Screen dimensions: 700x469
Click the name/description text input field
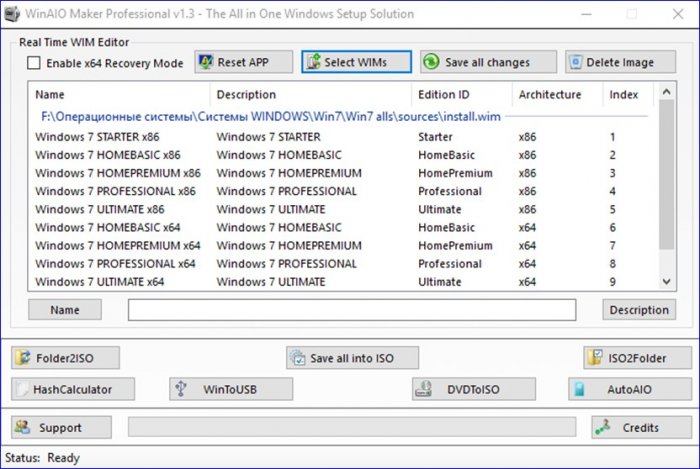(x=351, y=310)
